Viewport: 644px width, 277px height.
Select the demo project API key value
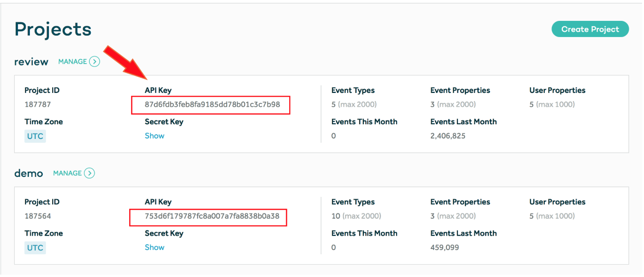(x=212, y=216)
